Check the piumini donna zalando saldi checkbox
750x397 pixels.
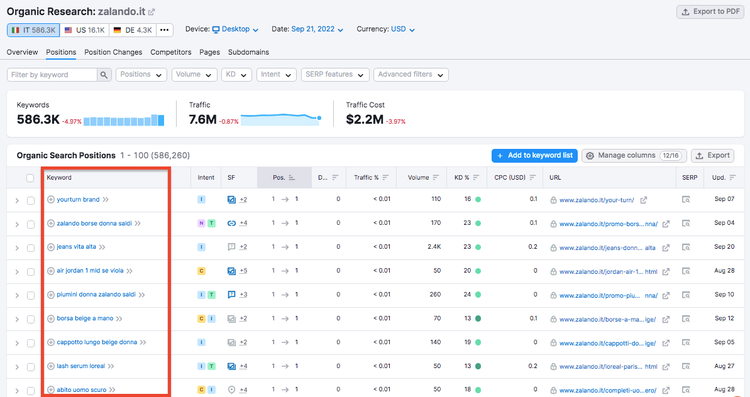pyautogui.click(x=31, y=296)
